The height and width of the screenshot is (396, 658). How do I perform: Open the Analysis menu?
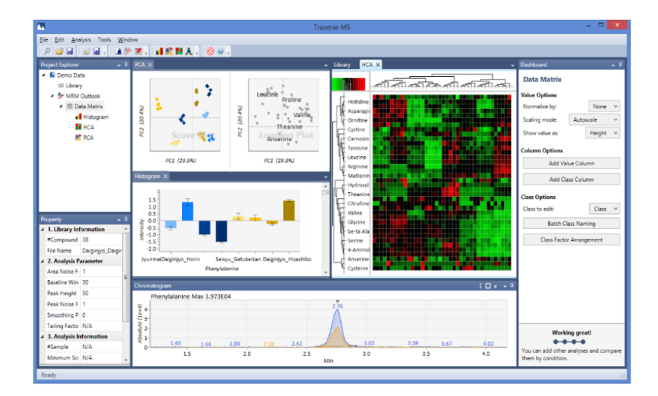click(x=81, y=40)
